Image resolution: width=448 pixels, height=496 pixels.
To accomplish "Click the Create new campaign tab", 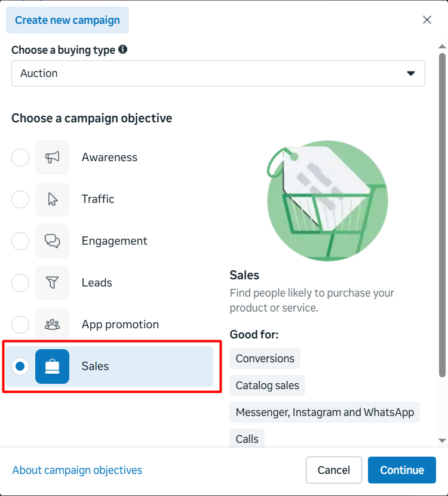I will click(67, 20).
